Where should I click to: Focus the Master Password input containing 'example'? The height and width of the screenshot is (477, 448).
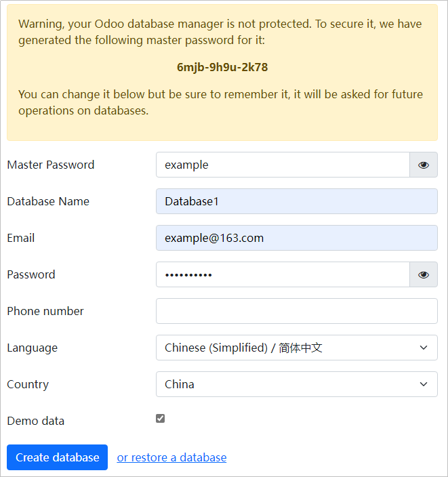283,165
